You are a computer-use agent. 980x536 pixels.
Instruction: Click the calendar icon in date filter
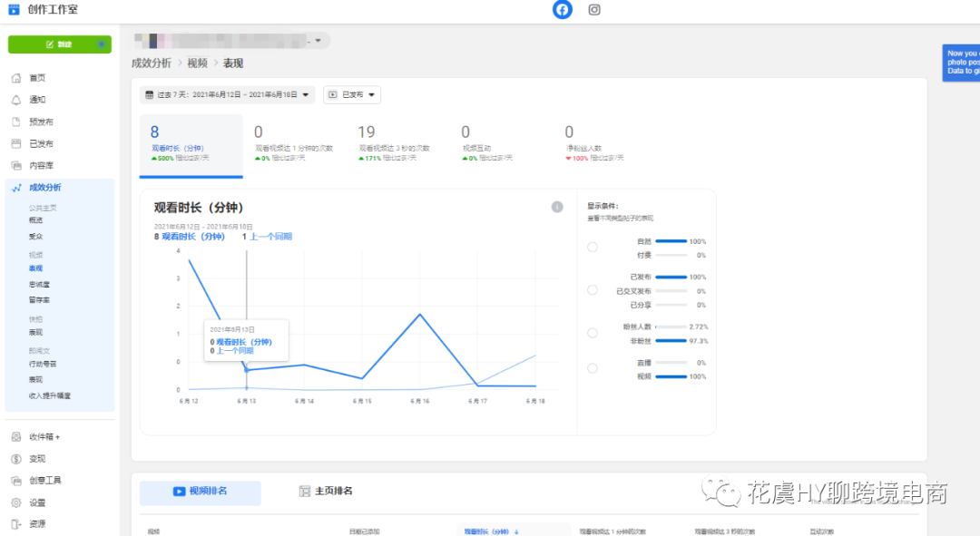[150, 95]
